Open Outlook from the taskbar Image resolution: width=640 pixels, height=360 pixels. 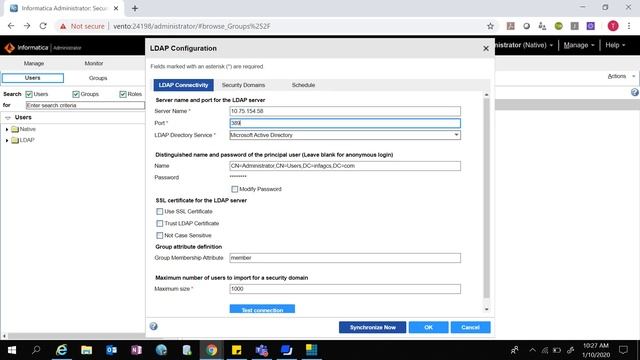pyautogui.click(x=111, y=350)
